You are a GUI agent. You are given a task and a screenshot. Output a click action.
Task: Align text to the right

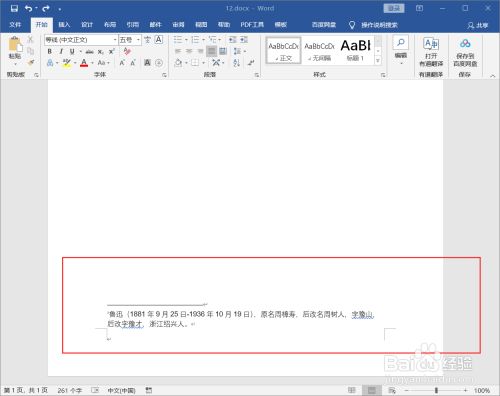pyautogui.click(x=200, y=51)
